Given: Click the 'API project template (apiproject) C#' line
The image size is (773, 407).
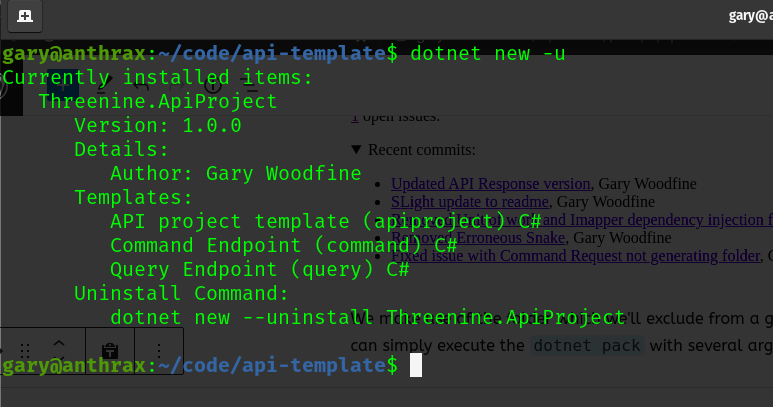Looking at the screenshot, I should point(326,222).
